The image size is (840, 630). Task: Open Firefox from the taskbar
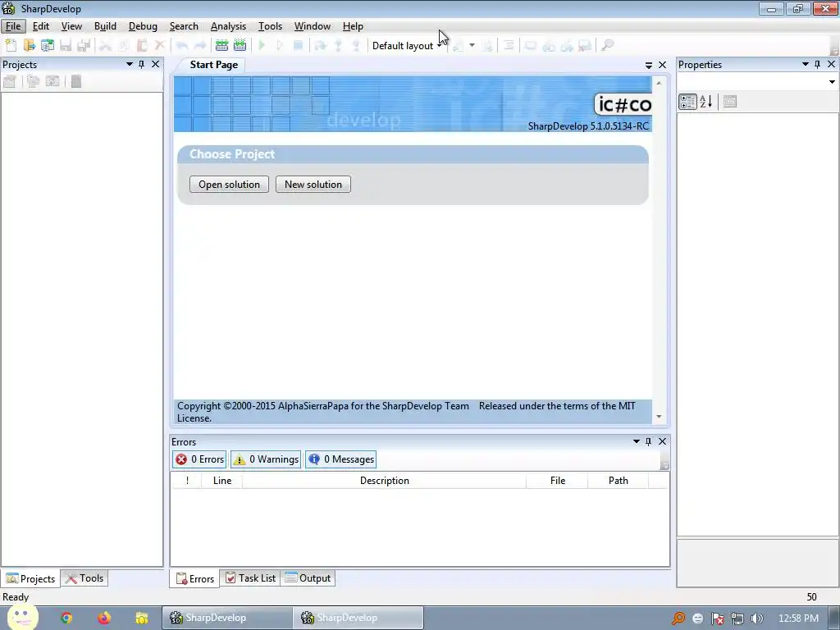point(104,618)
